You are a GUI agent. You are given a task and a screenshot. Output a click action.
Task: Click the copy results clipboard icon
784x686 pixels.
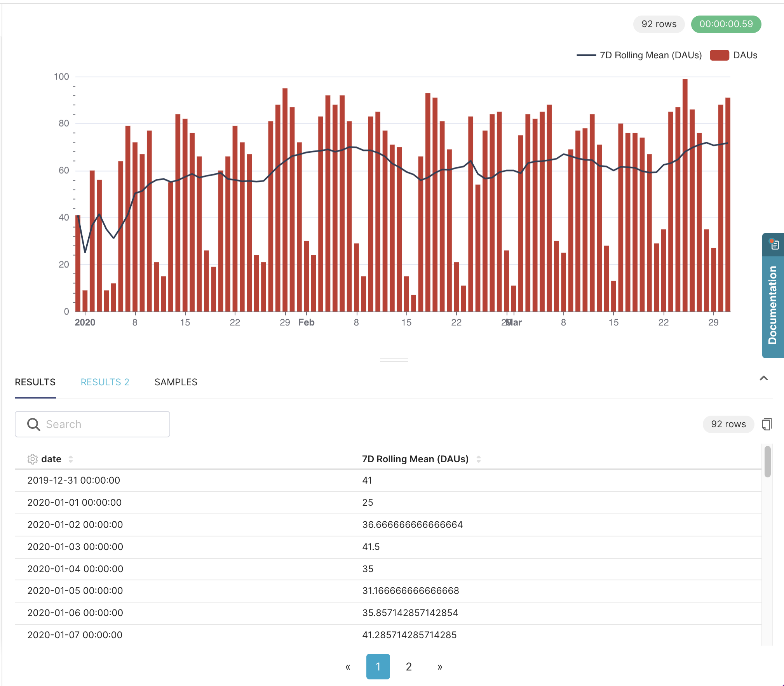767,424
